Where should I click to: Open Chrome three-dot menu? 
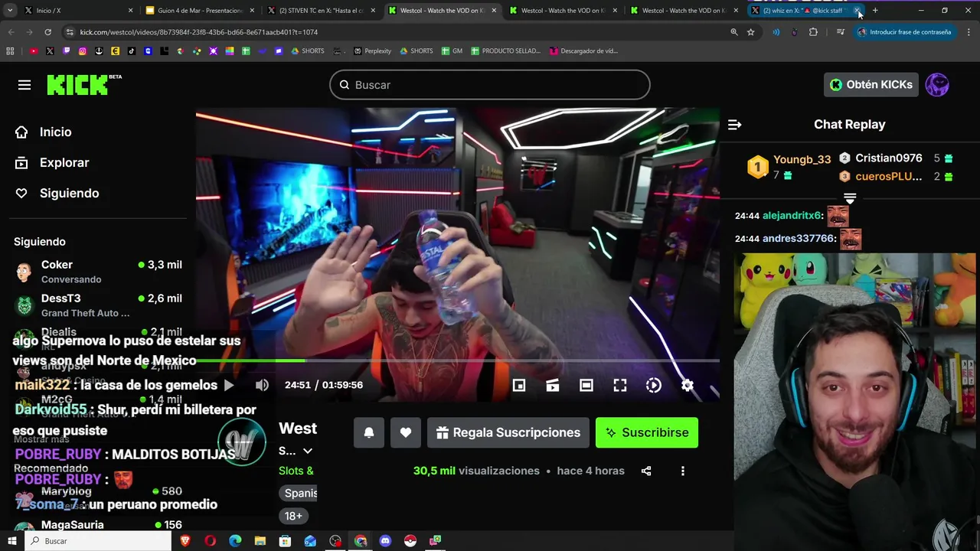tap(969, 32)
